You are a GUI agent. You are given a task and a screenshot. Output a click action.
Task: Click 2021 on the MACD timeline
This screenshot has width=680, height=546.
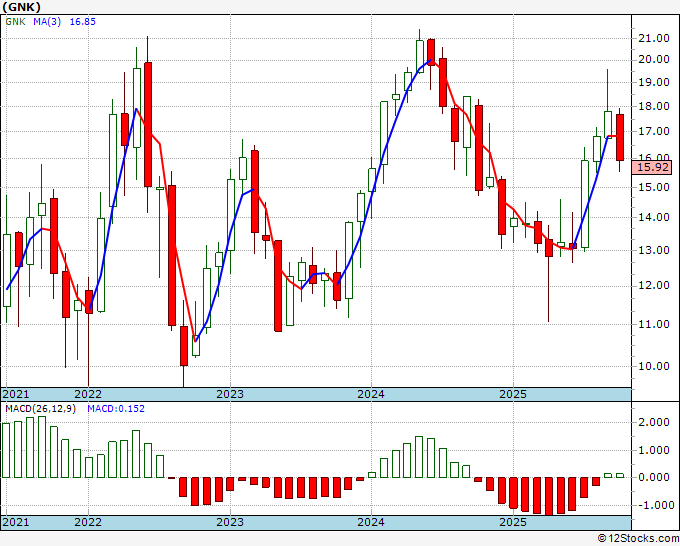[x=16, y=522]
